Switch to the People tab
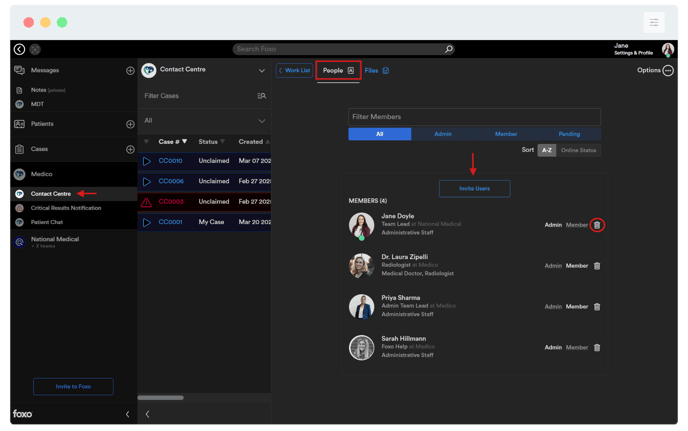Screen dimensions: 688x431 (338, 71)
